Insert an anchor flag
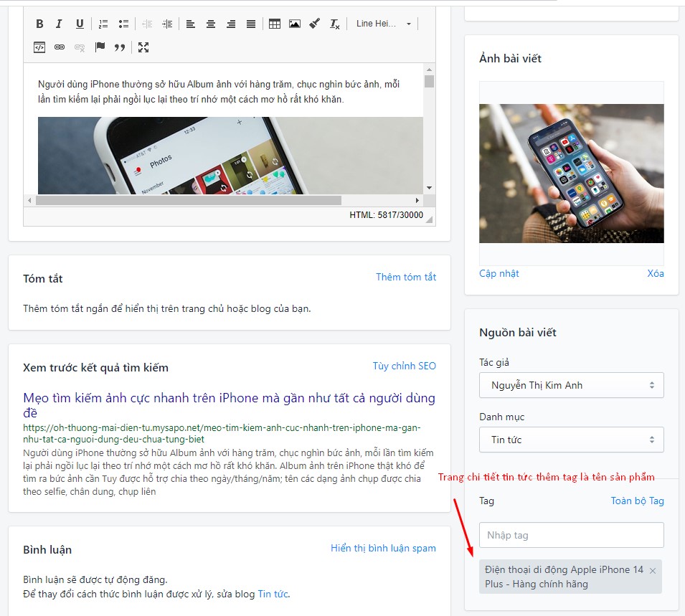The width and height of the screenshot is (685, 616). 100,47
